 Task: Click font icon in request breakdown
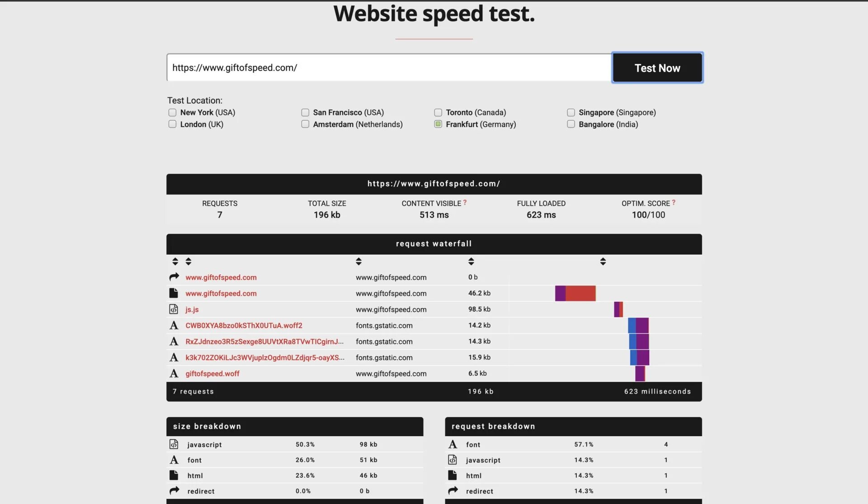point(453,444)
